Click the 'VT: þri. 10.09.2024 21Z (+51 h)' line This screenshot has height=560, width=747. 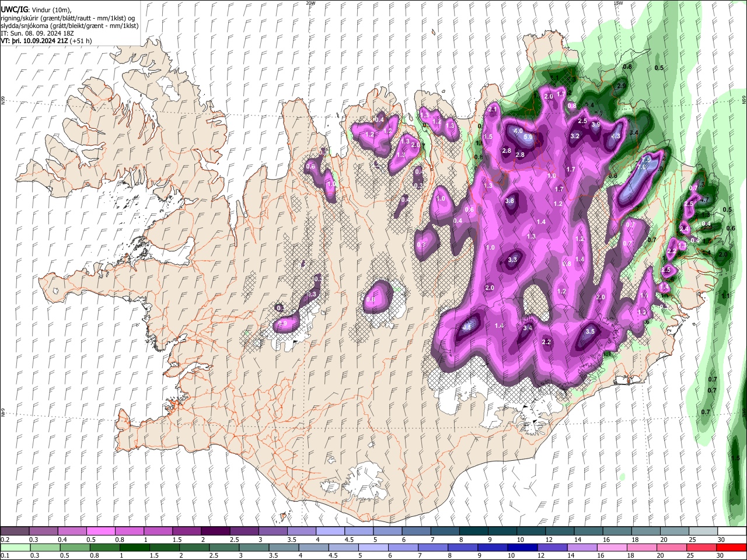[x=46, y=41]
